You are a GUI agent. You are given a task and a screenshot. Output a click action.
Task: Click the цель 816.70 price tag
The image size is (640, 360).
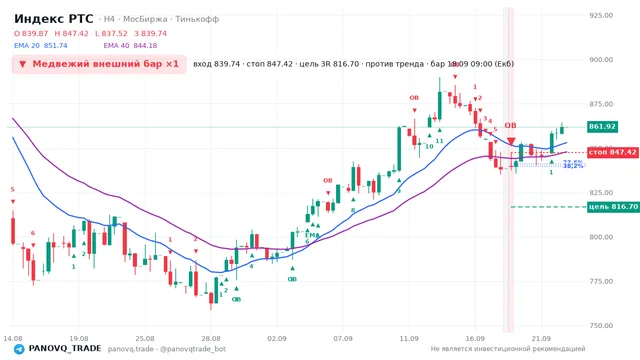click(613, 207)
